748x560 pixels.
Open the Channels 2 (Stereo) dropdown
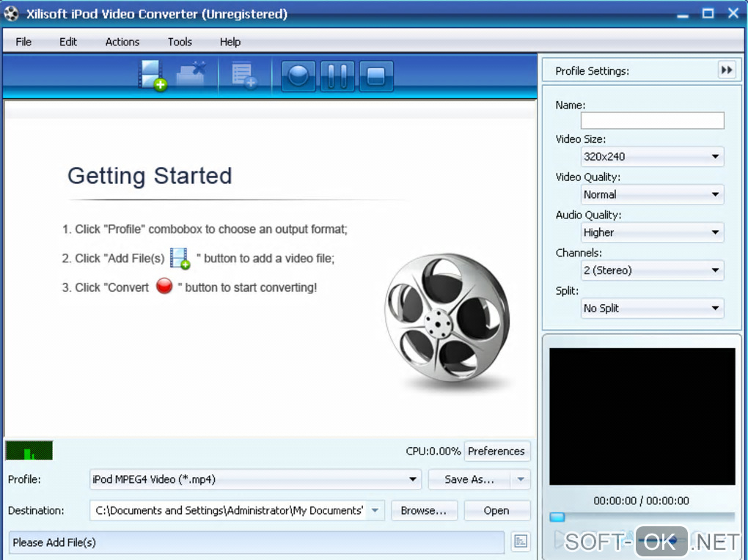[x=652, y=270]
